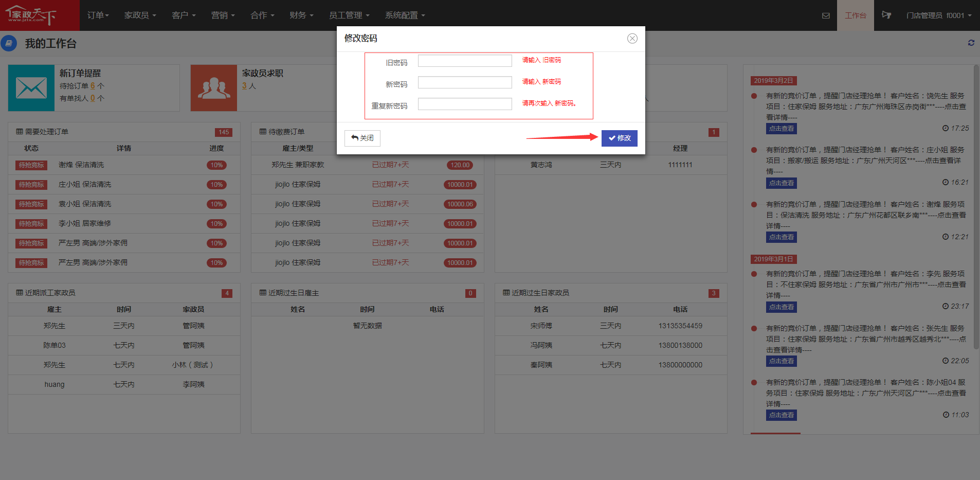Switch to the 工作台 tab
The image size is (980, 480).
(x=856, y=15)
